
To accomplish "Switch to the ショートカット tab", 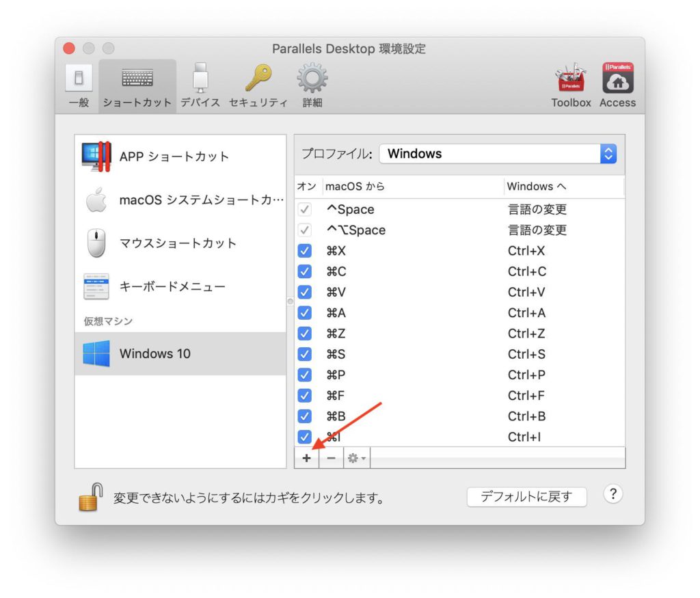I will (x=137, y=86).
